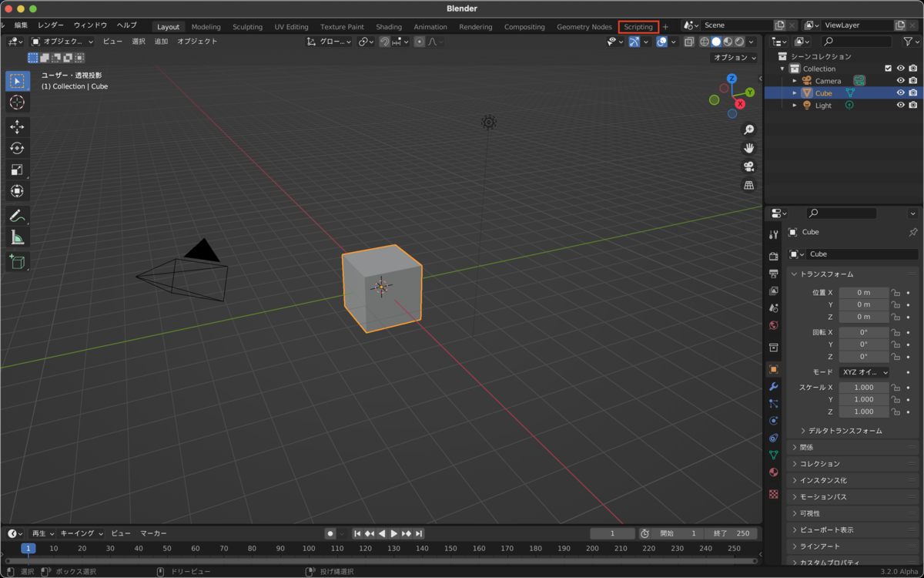924x578 pixels.
Task: Switch to the Scripting workspace tab
Action: point(638,27)
